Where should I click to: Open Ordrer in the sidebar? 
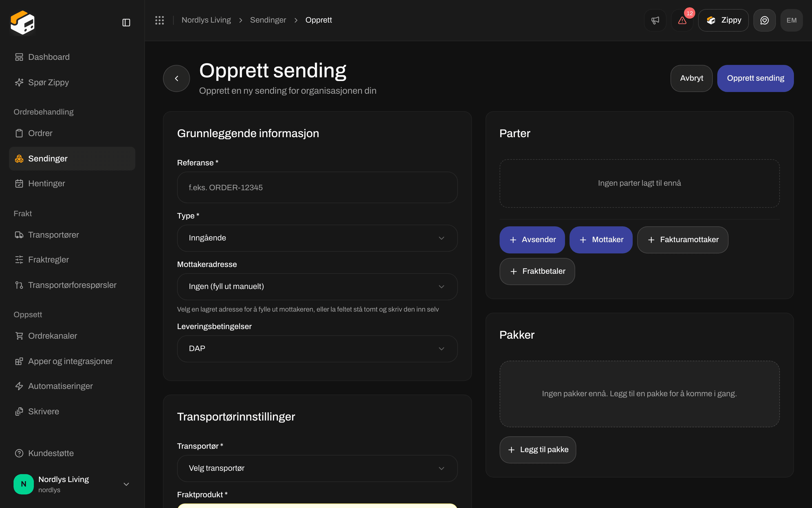coord(72,133)
